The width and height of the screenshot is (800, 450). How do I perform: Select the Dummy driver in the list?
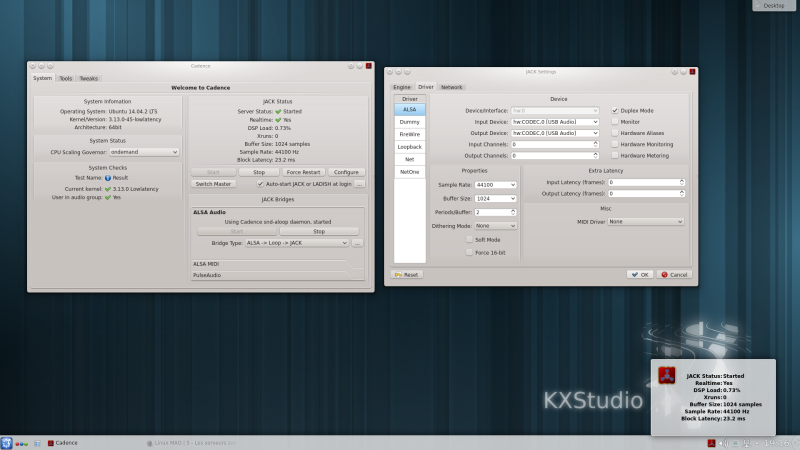pos(410,121)
